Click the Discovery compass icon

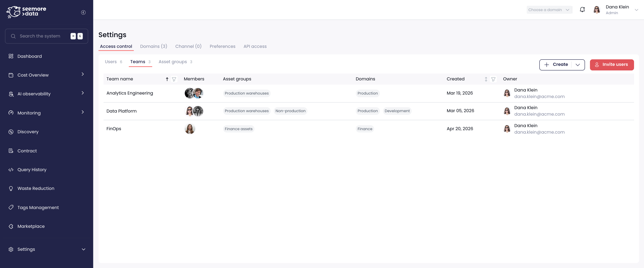11,132
